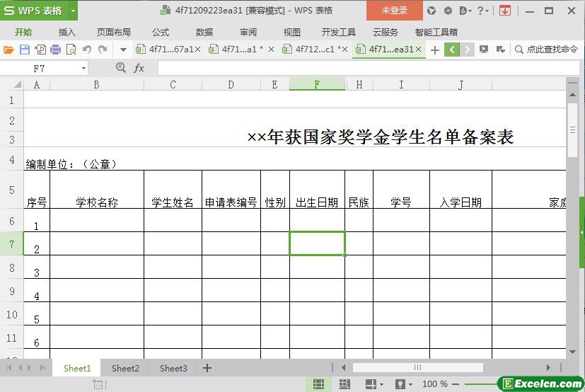
Task: Click the fx insert function button
Action: (139, 68)
